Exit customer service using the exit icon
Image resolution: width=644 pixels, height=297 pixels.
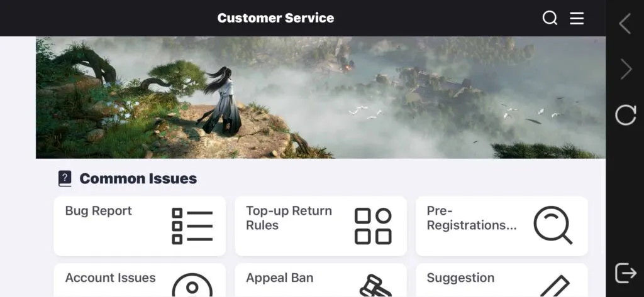626,273
